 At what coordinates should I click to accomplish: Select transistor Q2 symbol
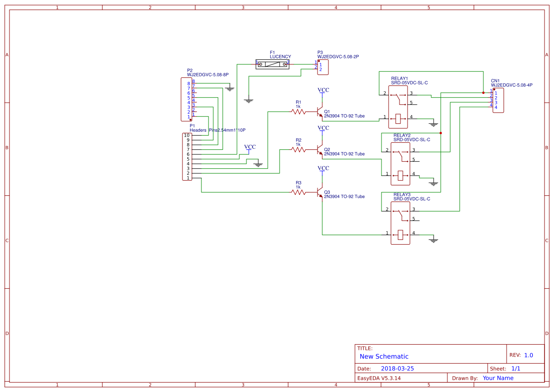pos(320,149)
